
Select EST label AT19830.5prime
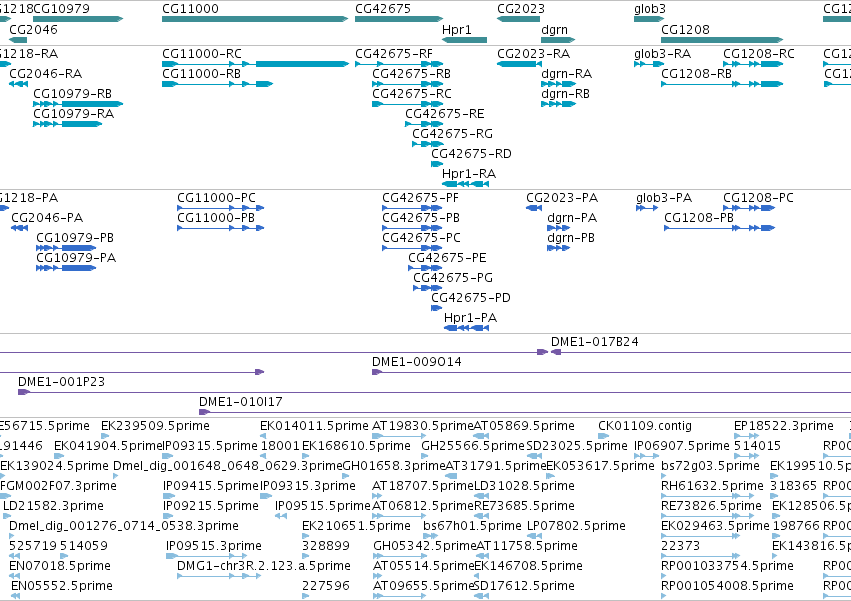423,426
